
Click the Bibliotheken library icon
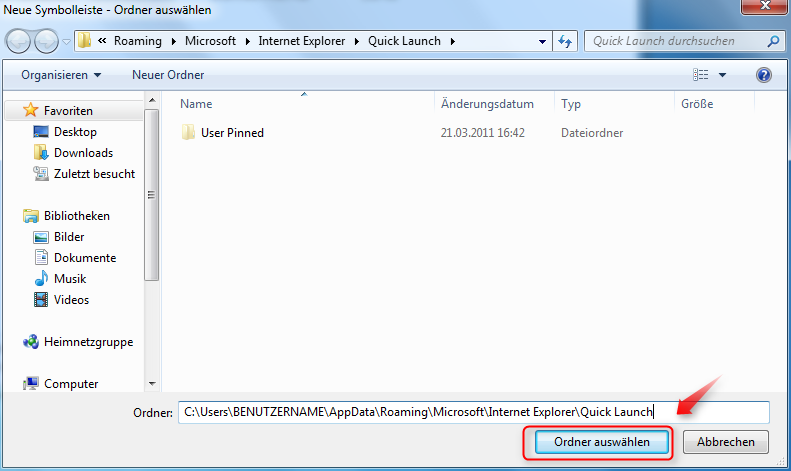[x=31, y=216]
